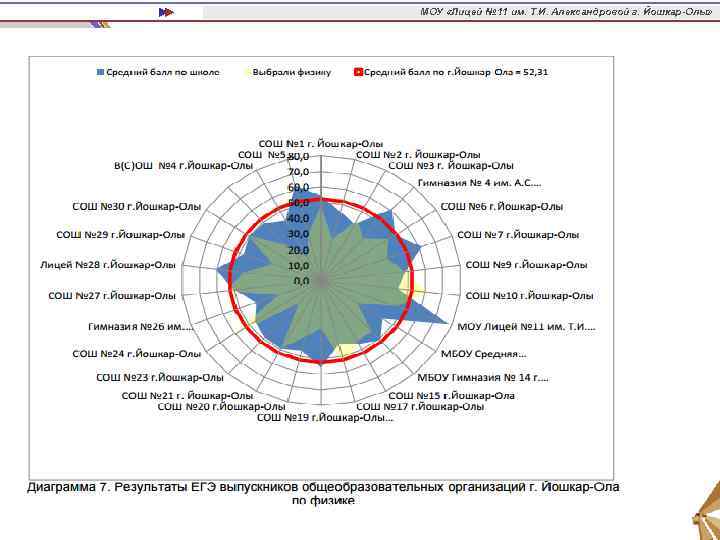Click the axis label СОШ №6 г.Йошкар-Олы

click(502, 207)
